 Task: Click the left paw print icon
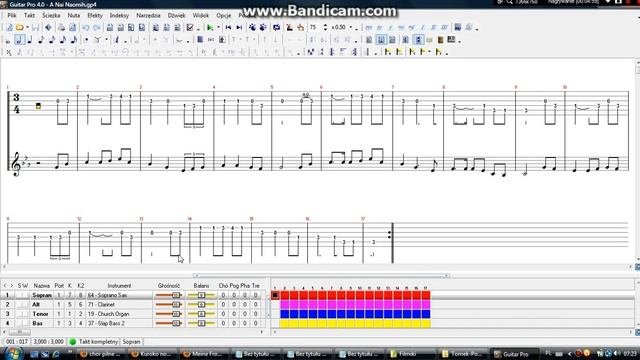(252, 27)
